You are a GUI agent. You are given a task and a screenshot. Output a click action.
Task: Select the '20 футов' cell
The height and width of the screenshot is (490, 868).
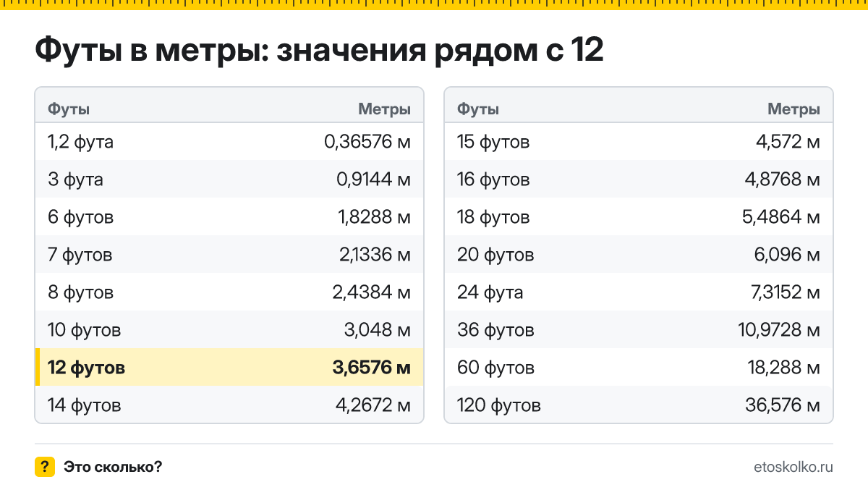pos(495,255)
